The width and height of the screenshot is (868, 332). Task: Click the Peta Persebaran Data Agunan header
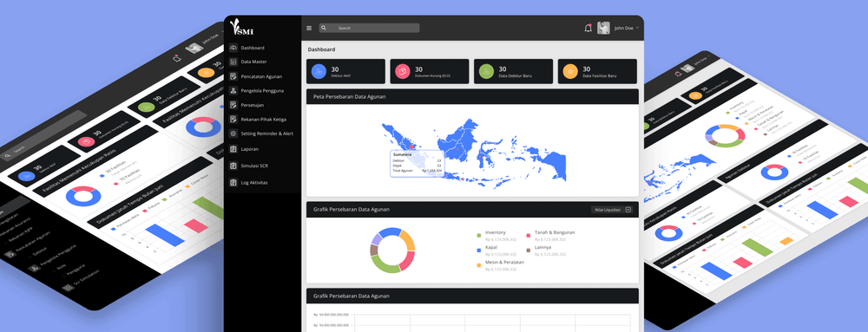tap(472, 97)
